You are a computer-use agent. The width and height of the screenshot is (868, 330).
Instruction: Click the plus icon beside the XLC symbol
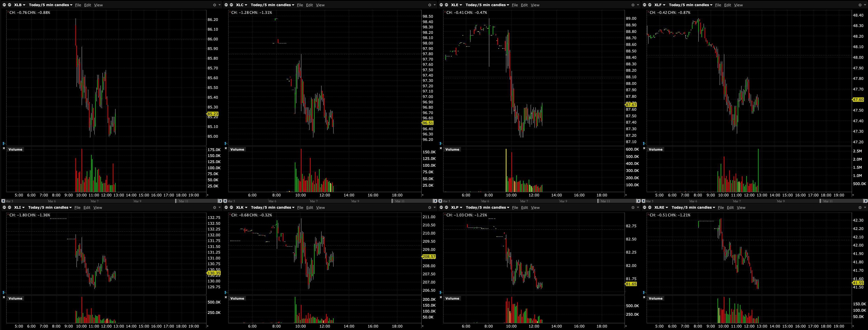click(231, 5)
